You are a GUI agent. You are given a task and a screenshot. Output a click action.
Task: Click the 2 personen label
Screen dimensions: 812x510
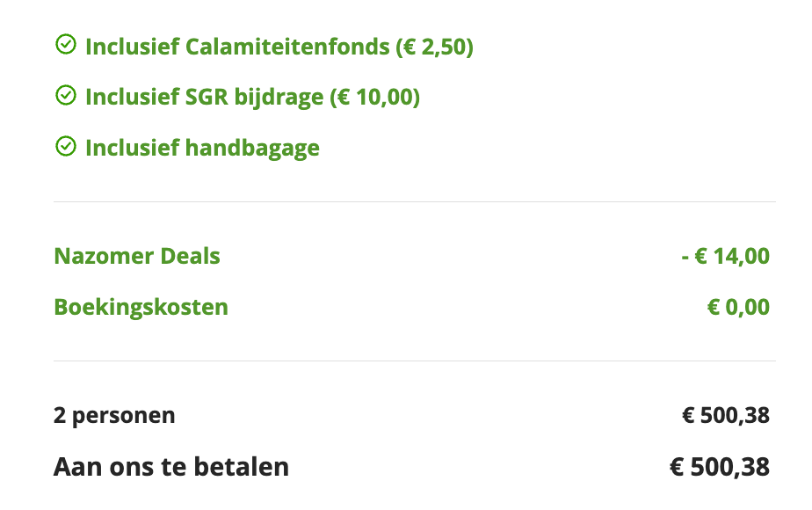click(x=114, y=415)
